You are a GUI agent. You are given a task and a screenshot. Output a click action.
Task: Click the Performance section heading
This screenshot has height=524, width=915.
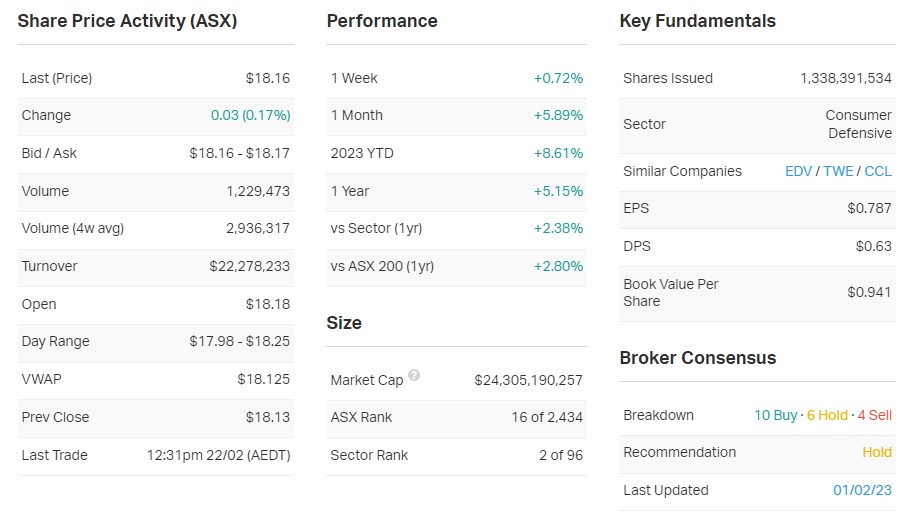tap(382, 21)
